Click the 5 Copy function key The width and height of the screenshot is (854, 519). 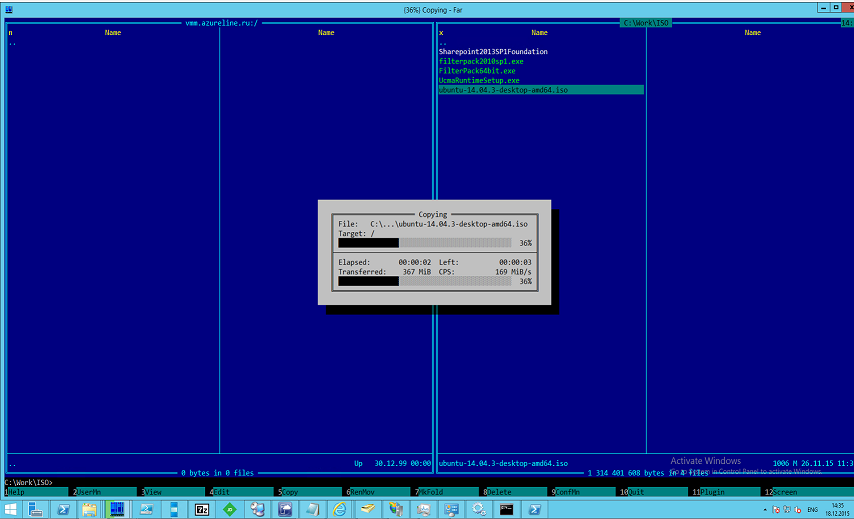[x=310, y=492]
